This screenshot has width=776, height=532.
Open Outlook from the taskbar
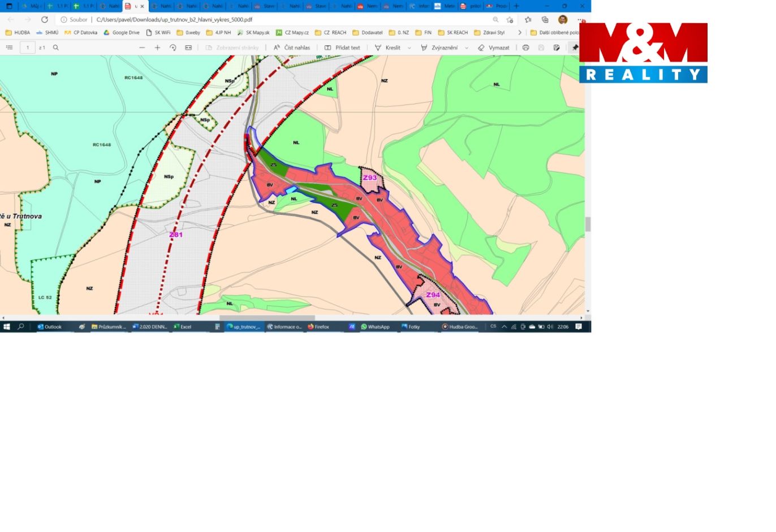point(50,327)
